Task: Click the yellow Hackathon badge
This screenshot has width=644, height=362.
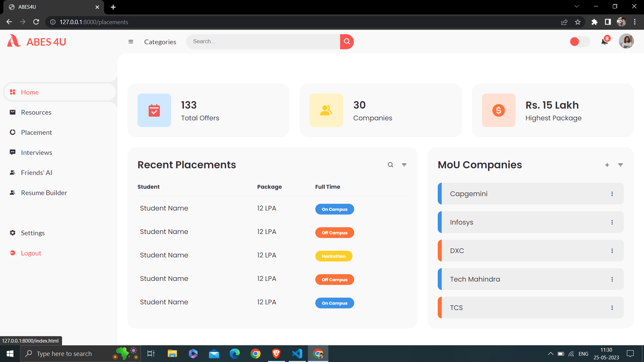Action: 333,256
